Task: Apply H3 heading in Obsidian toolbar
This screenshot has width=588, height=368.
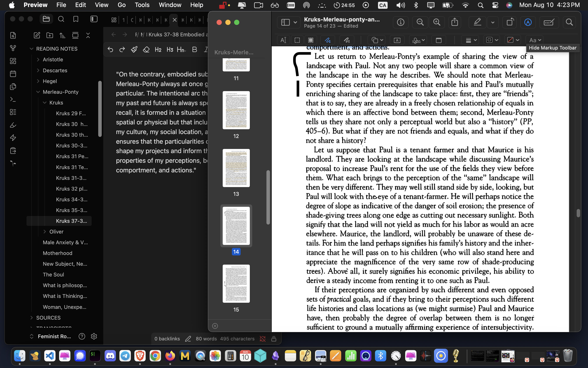Action: click(x=170, y=50)
